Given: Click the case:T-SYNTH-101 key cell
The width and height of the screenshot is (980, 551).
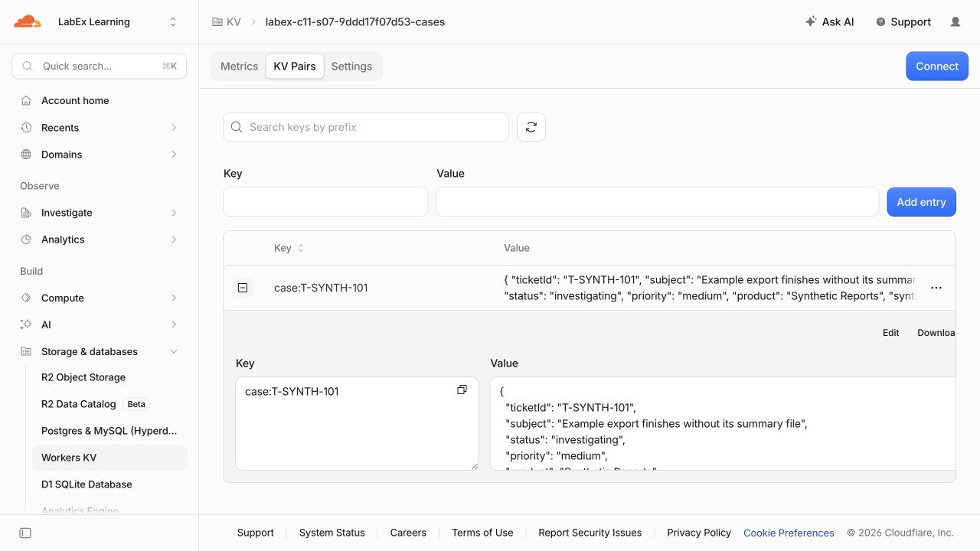Looking at the screenshot, I should (321, 288).
